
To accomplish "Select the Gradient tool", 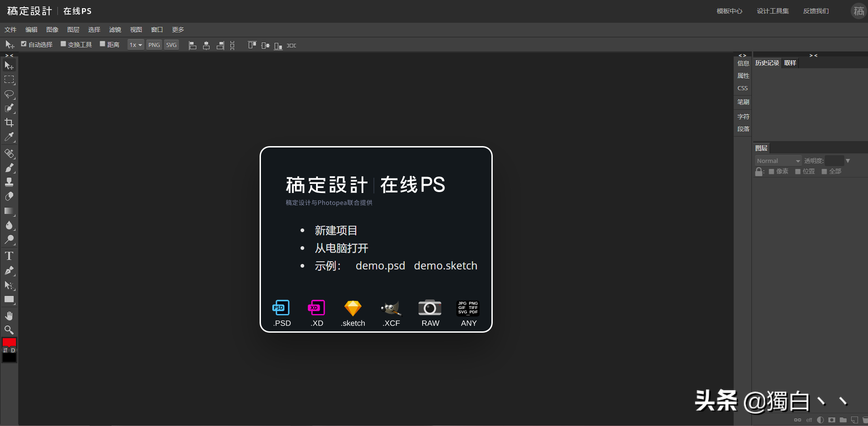I will [9, 211].
